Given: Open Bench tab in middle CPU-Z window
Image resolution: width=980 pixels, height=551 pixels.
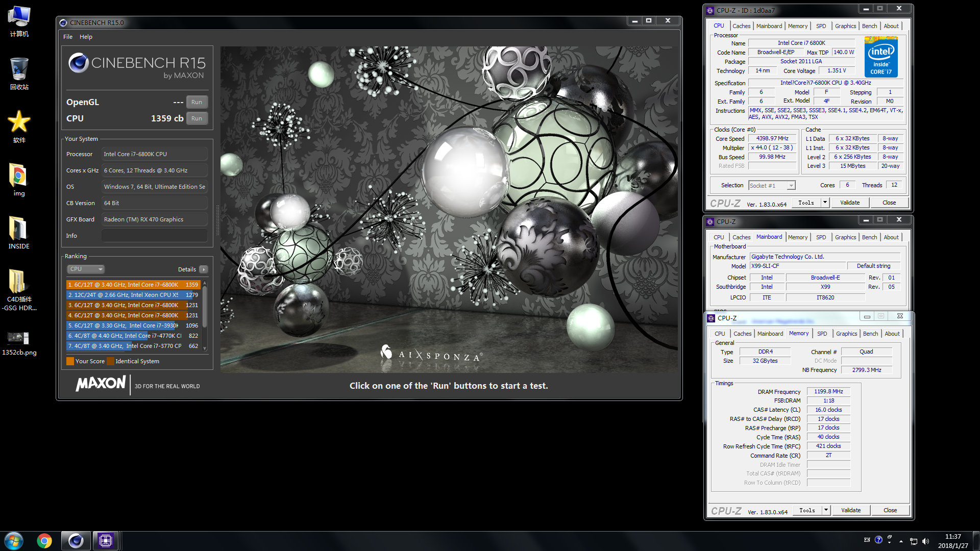Looking at the screenshot, I should [869, 237].
